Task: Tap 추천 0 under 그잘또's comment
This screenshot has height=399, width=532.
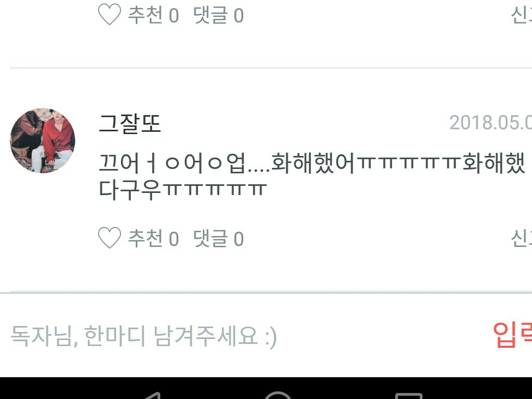Action: coord(153,239)
